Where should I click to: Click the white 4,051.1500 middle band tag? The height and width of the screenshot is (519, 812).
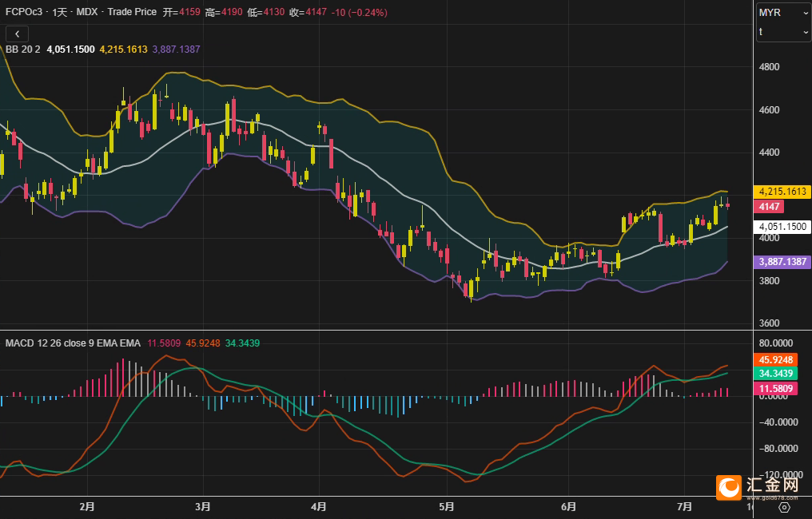point(782,227)
